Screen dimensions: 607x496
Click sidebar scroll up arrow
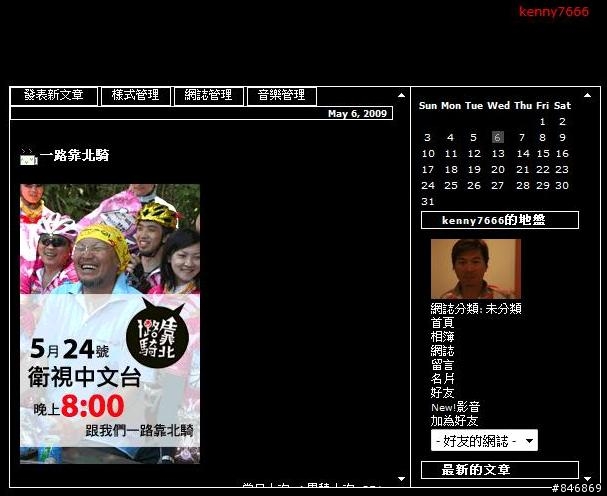587,95
